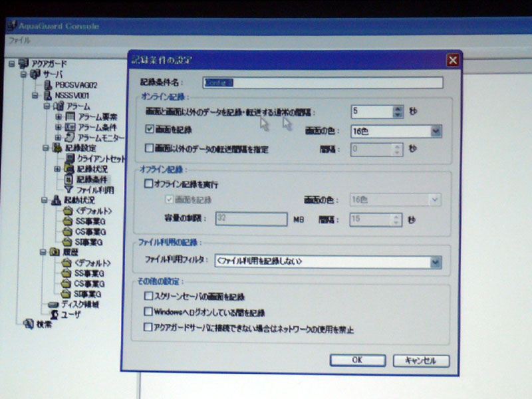Select the ファイル利用 filter icon
This screenshot has width=532, height=399.
click(69, 190)
